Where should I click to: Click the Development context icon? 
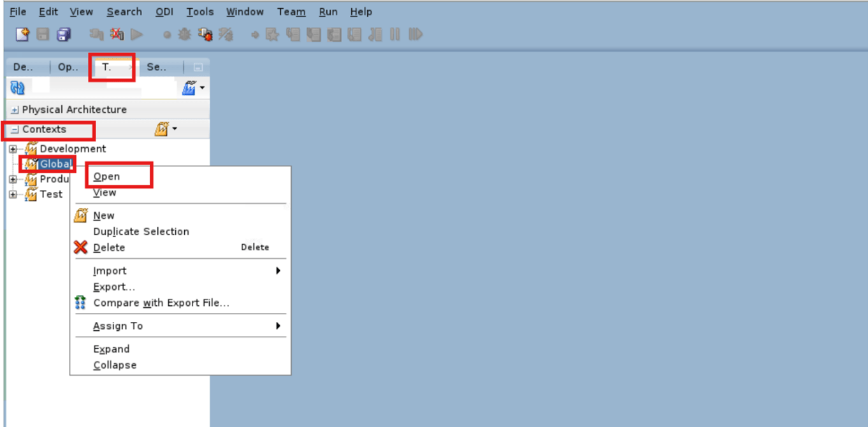coord(31,149)
